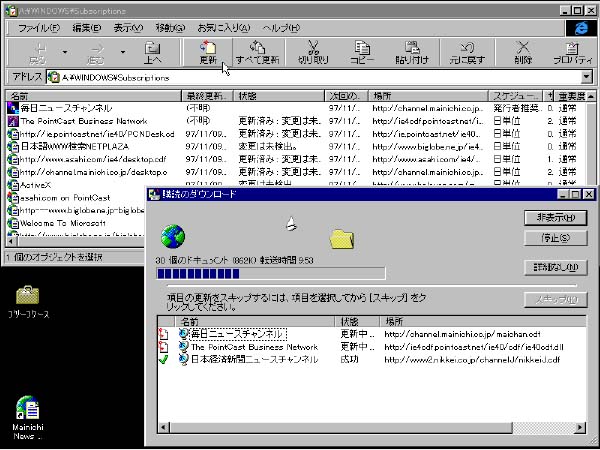Click the 日本語WWW検索NETPLAZA item icon
Image resolution: width=600 pixels, height=450 pixels.
[x=13, y=147]
